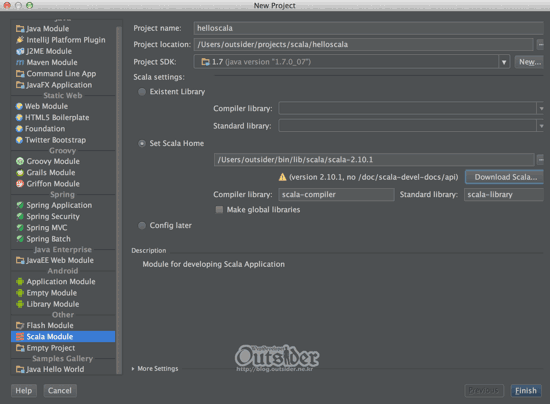
Task: Choose the IntelliJ Platform Plugin icon
Action: [x=20, y=40]
